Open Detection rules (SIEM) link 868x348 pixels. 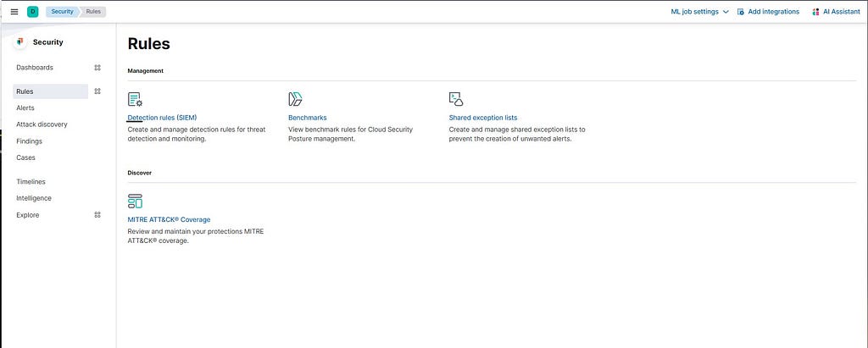[x=162, y=118]
